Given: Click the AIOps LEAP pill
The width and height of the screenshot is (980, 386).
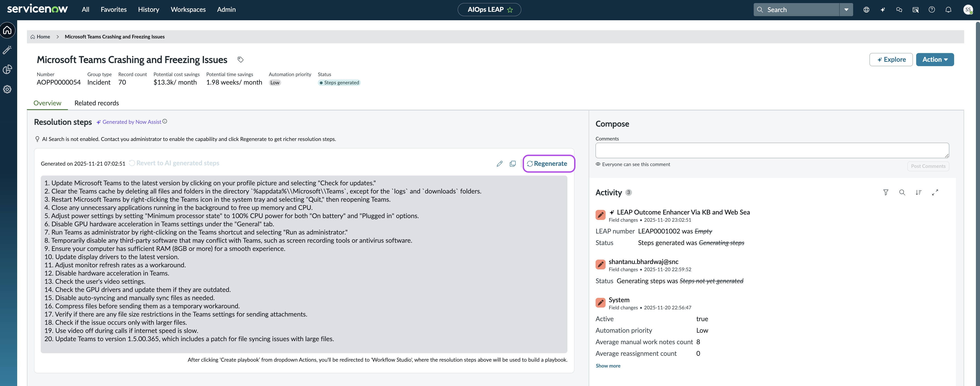Looking at the screenshot, I should click(489, 10).
